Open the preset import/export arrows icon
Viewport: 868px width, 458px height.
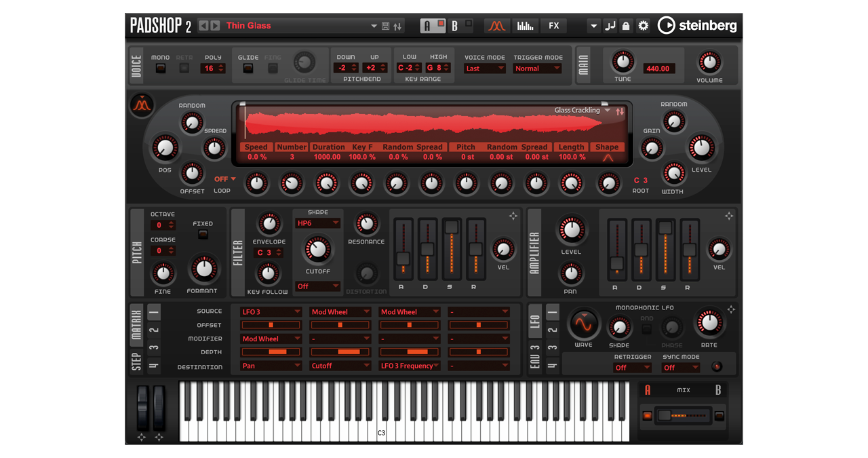pos(398,26)
